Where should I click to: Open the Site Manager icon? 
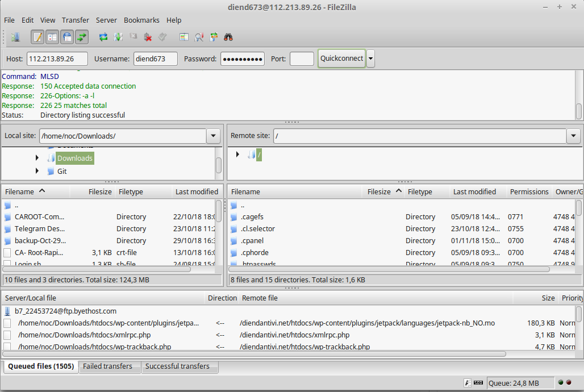(x=15, y=37)
